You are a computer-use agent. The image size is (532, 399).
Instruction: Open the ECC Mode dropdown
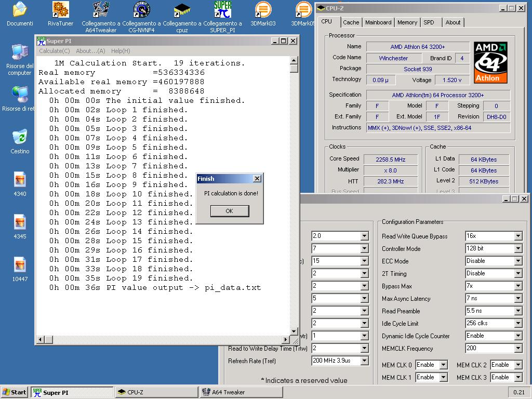pos(518,261)
